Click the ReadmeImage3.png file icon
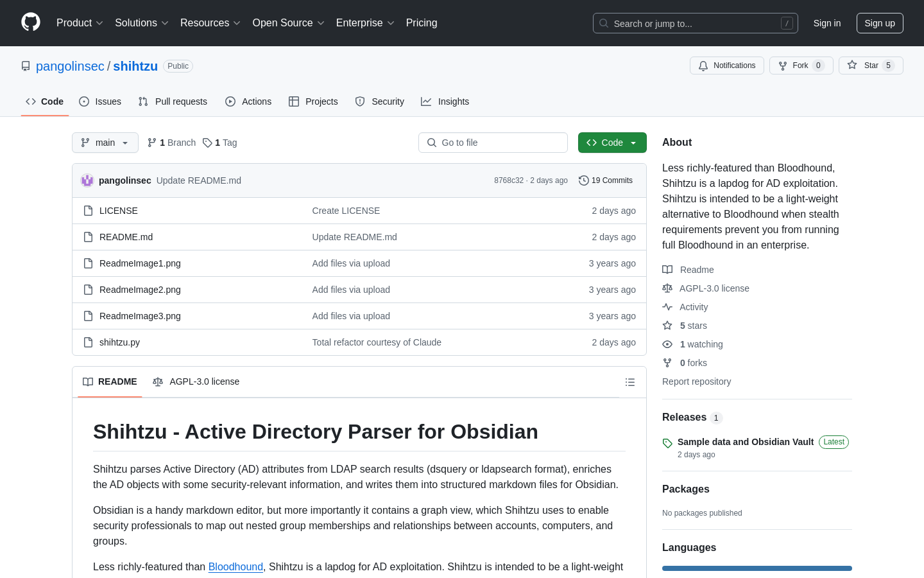924x578 pixels. 89,316
